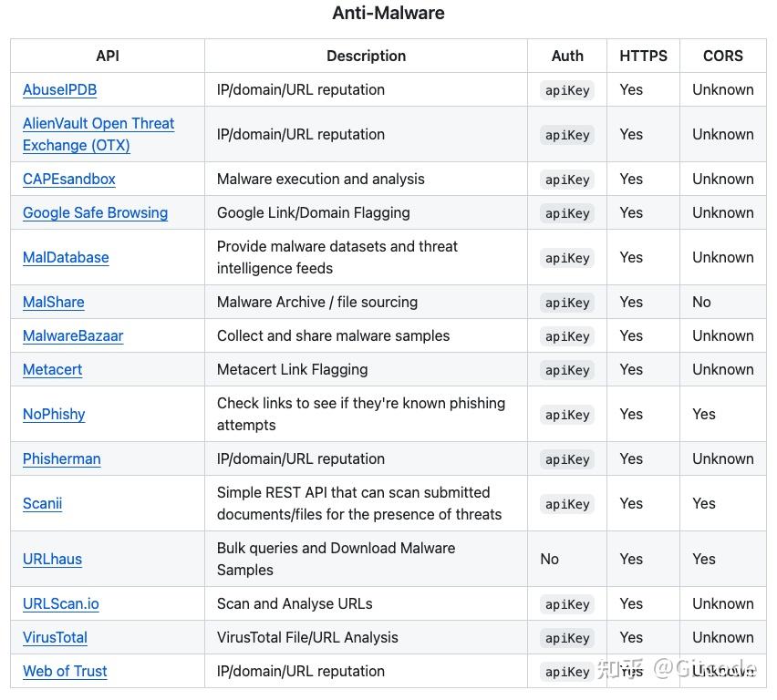Open the Web of Trust link
The width and height of the screenshot is (777, 700).
tap(65, 672)
